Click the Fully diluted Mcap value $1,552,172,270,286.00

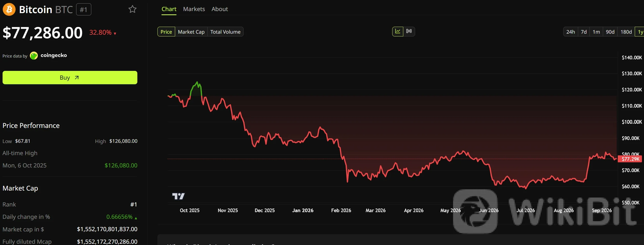tap(107, 242)
